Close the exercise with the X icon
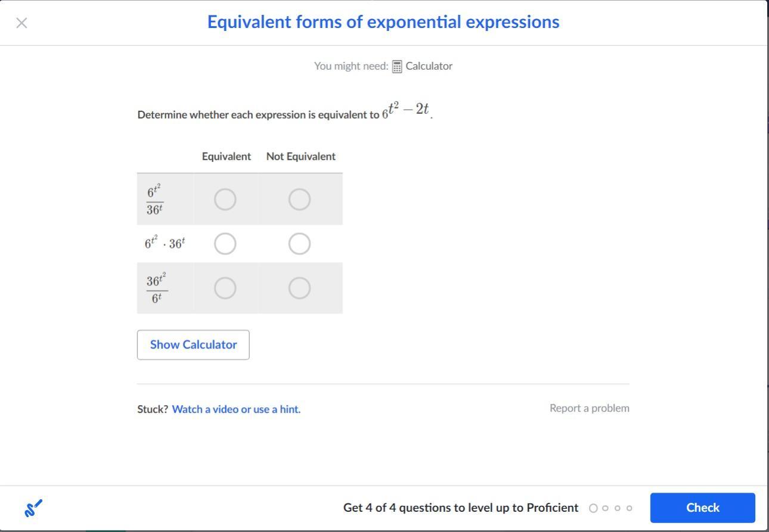Screen dimensions: 769x532 [x=21, y=23]
